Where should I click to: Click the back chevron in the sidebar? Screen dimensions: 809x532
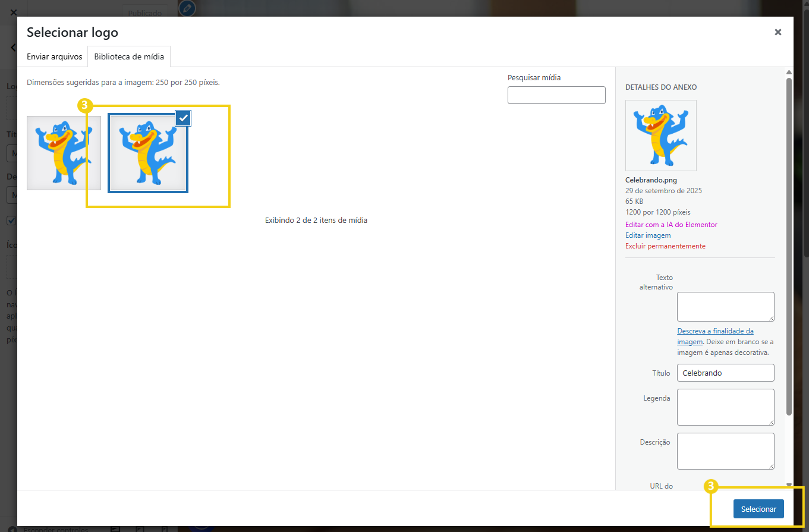tap(13, 48)
